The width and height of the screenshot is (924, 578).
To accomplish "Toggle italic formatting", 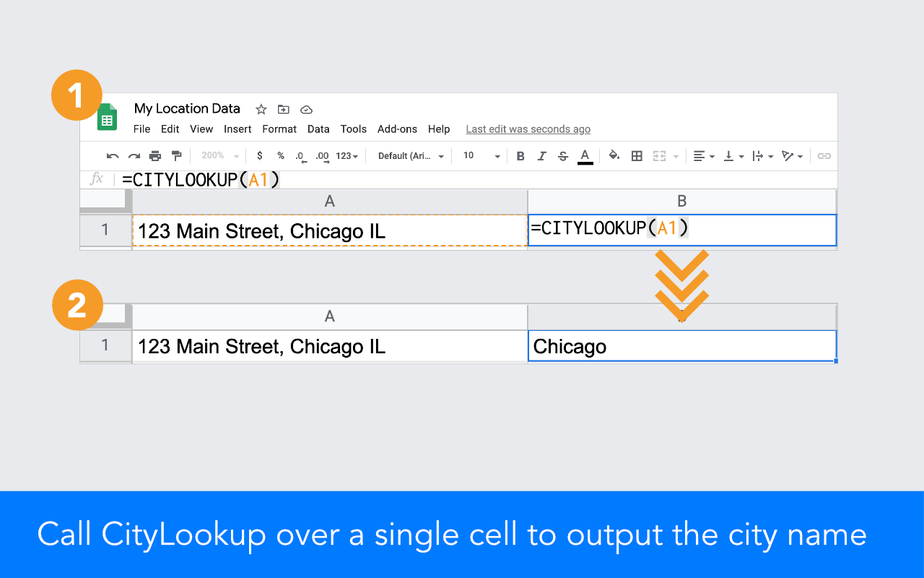I will 541,155.
